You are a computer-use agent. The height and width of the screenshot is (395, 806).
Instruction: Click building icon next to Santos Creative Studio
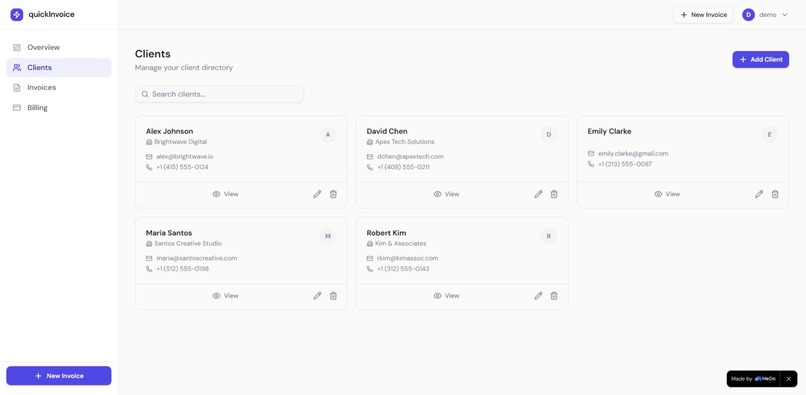click(x=149, y=244)
